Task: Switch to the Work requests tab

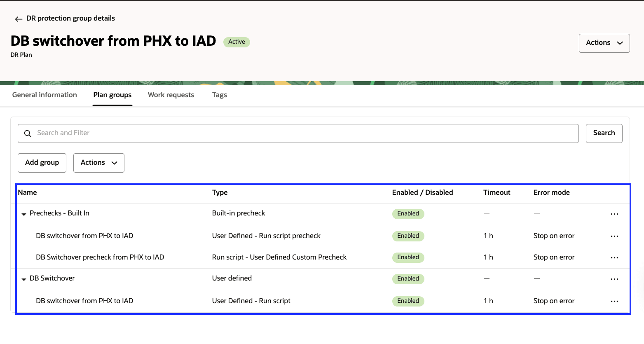Action: coord(171,95)
